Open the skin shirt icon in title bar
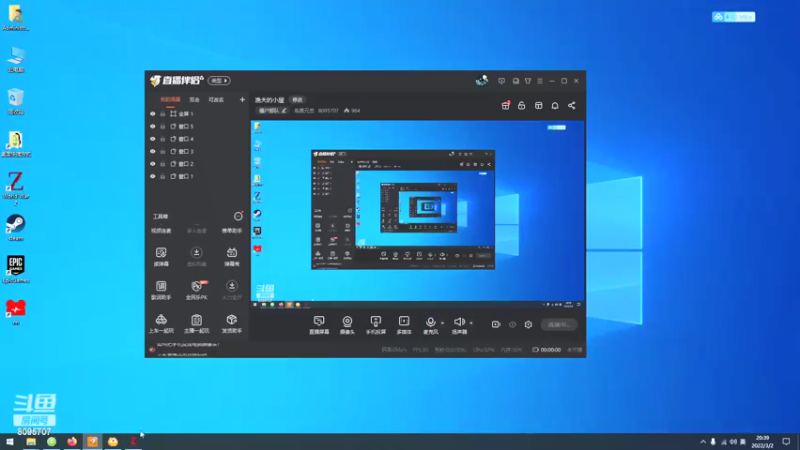This screenshot has height=450, width=800. pos(528,81)
